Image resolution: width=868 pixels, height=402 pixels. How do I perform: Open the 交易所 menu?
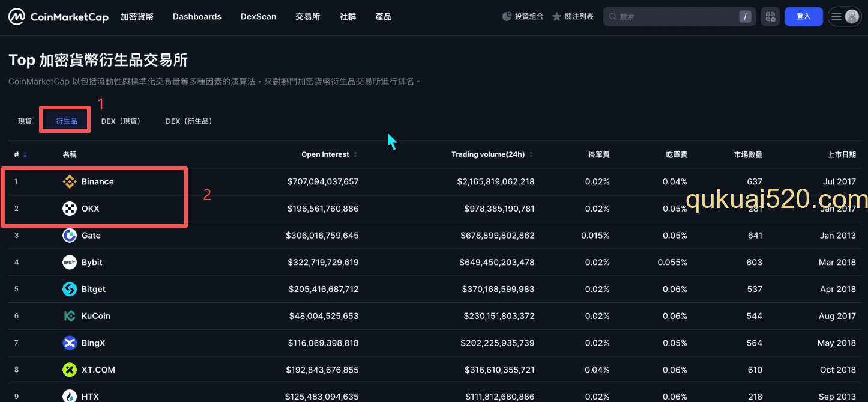click(x=308, y=17)
